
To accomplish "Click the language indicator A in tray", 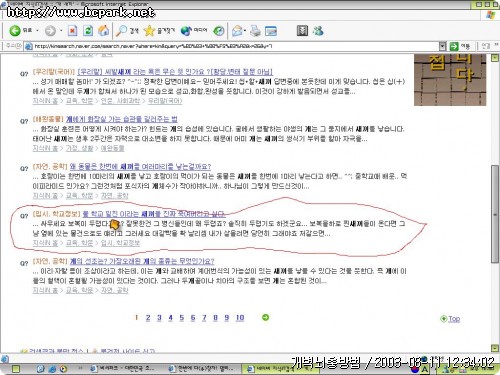I will click(x=424, y=369).
